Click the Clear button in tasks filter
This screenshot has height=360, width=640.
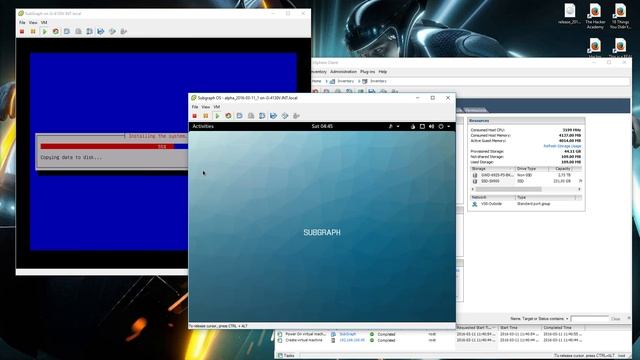[616, 319]
